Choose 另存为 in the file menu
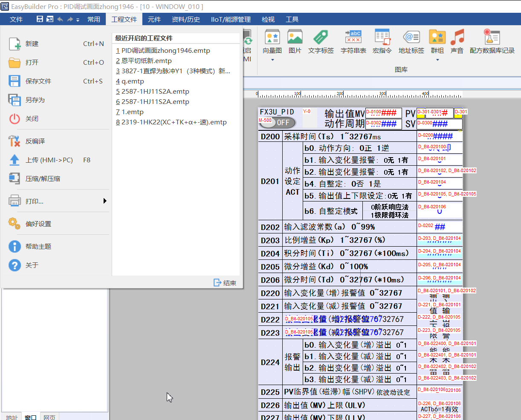 pyautogui.click(x=35, y=100)
